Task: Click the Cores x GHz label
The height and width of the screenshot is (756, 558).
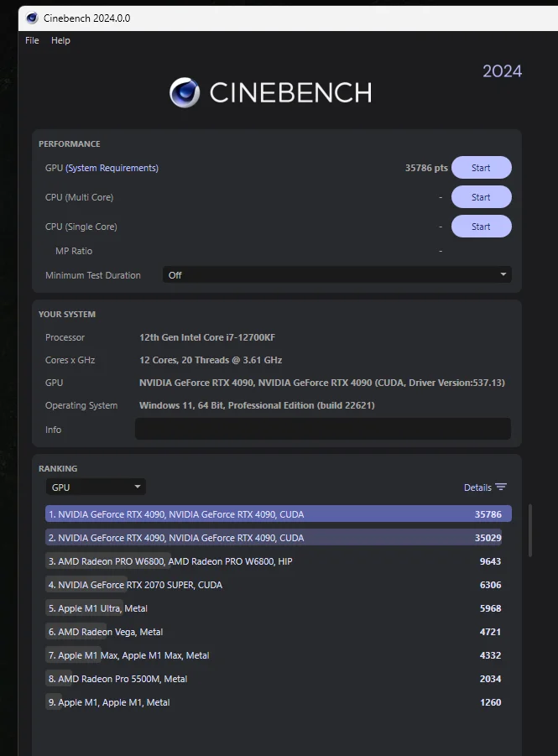Action: [70, 360]
